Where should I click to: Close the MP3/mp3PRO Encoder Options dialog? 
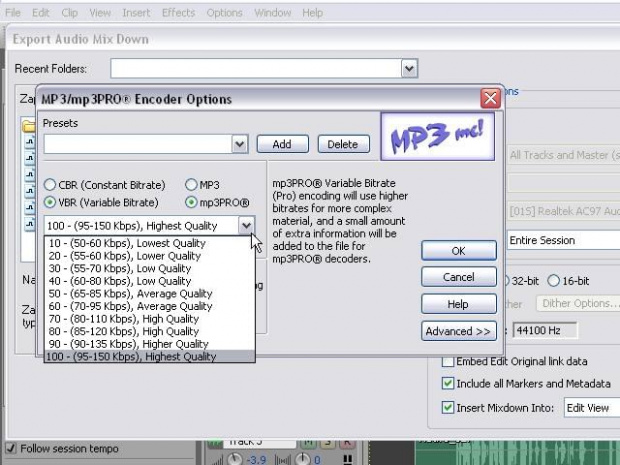point(490,98)
